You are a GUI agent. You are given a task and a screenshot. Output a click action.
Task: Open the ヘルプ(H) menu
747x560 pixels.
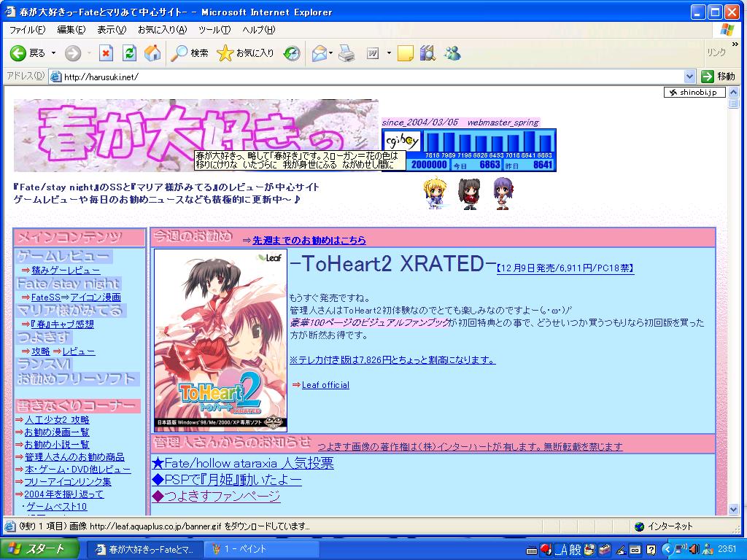point(259,29)
